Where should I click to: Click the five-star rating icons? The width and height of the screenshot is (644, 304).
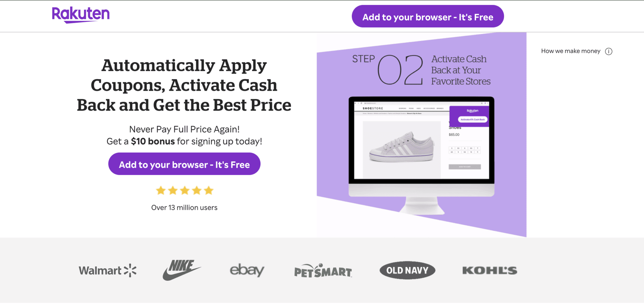pos(185,190)
